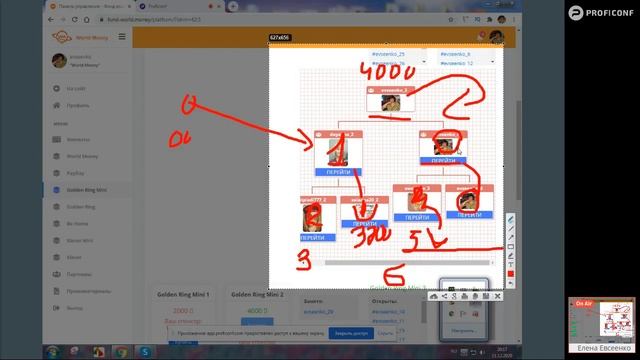The width and height of the screenshot is (640, 360).
Task: Print the captured screenshot
Action: tap(464, 296)
